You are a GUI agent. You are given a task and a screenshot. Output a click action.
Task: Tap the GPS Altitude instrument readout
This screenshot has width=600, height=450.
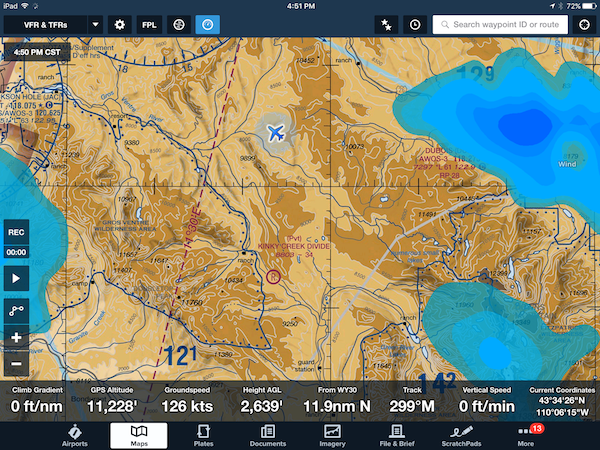pos(112,401)
